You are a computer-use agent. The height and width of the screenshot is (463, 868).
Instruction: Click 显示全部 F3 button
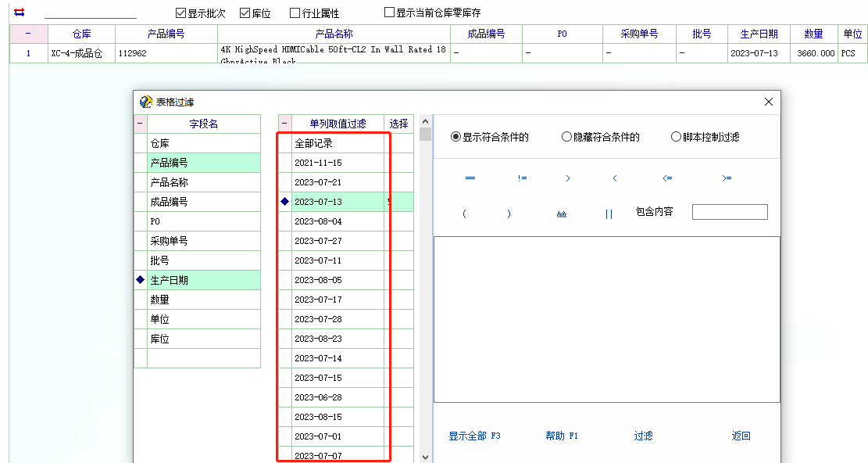pos(474,436)
